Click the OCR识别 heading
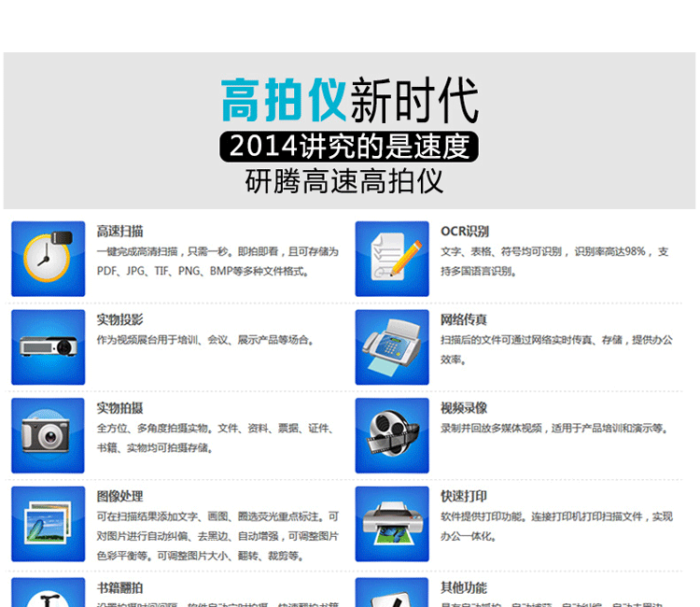 point(464,232)
